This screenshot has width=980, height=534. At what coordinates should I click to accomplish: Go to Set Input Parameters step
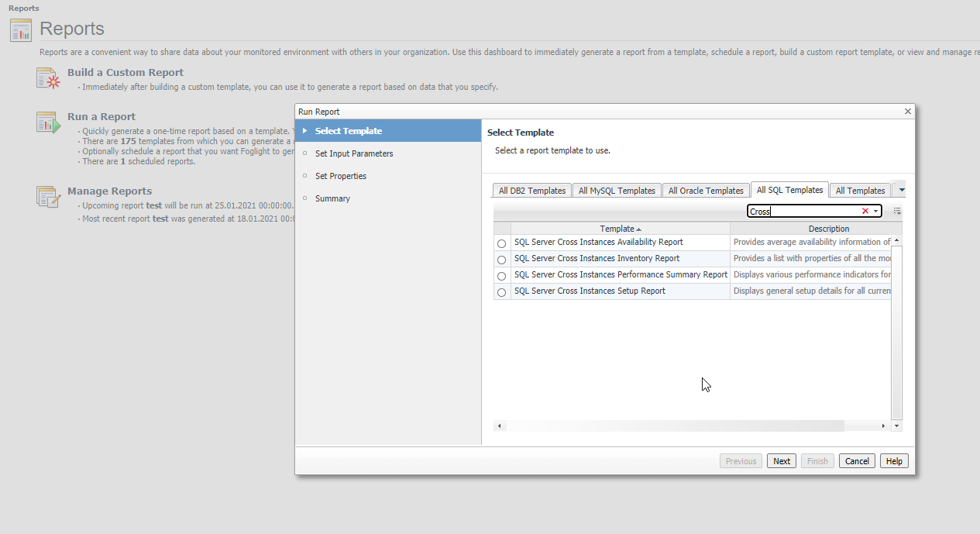[354, 153]
